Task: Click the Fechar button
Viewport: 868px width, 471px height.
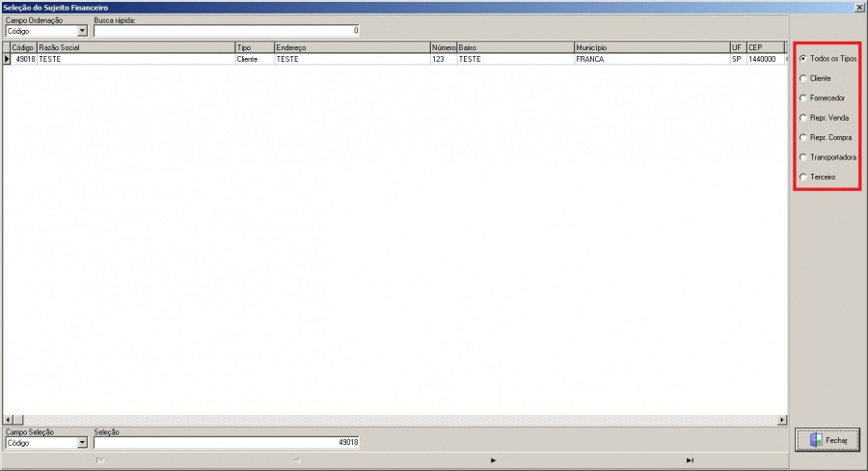Action: [827, 440]
